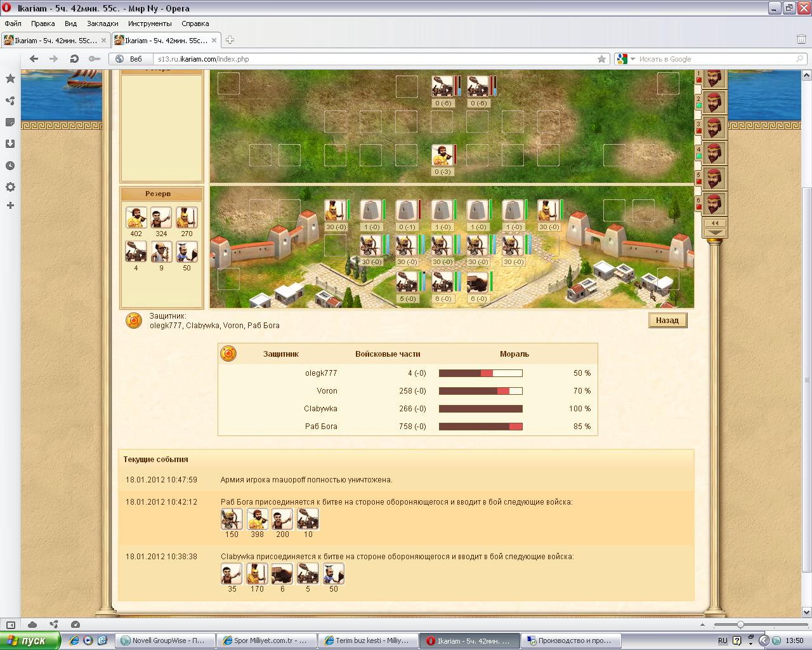Image resolution: width=812 pixels, height=650 pixels.
Task: Click reserve unit icon with 270 troops
Action: tap(187, 218)
